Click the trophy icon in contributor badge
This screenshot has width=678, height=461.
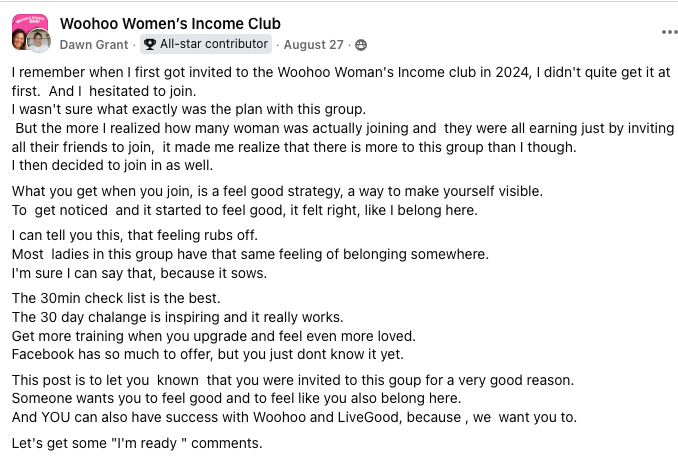(150, 44)
